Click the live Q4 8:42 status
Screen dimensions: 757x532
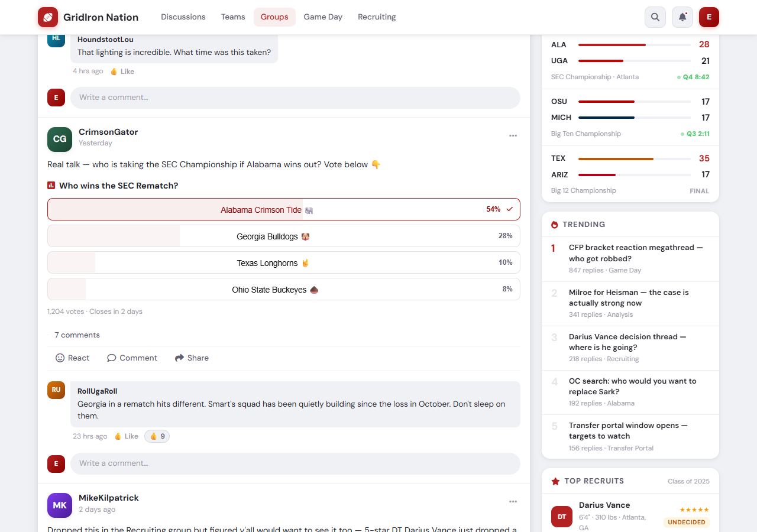694,77
